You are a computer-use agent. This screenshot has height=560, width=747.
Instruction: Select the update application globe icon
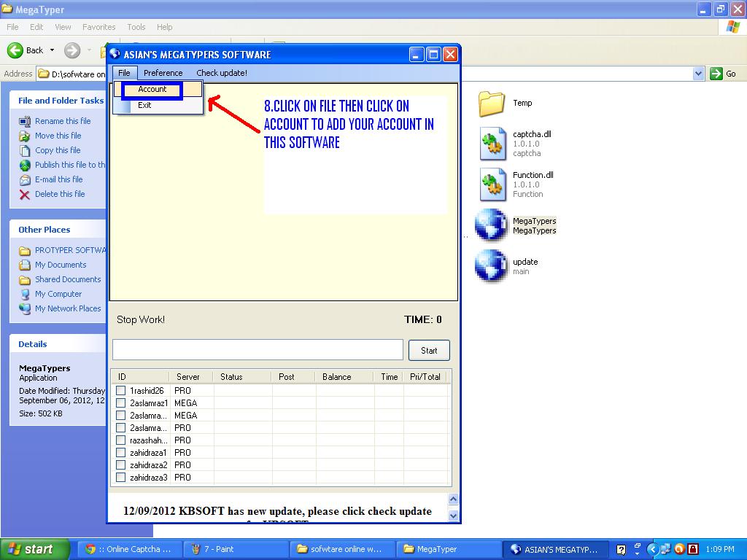[491, 266]
